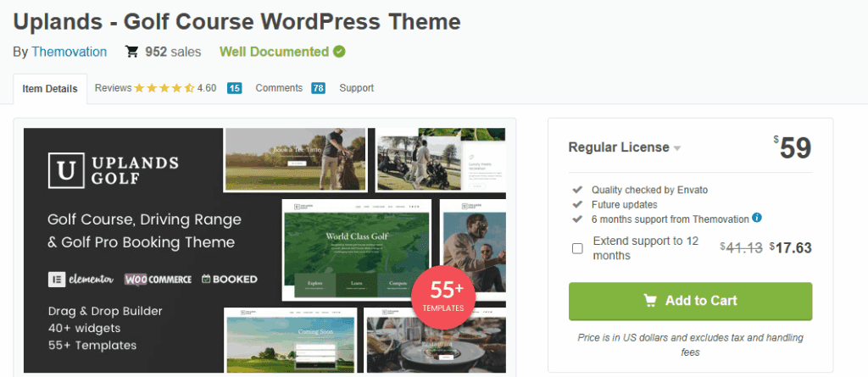Click the Well Documented green check icon

pyautogui.click(x=339, y=52)
